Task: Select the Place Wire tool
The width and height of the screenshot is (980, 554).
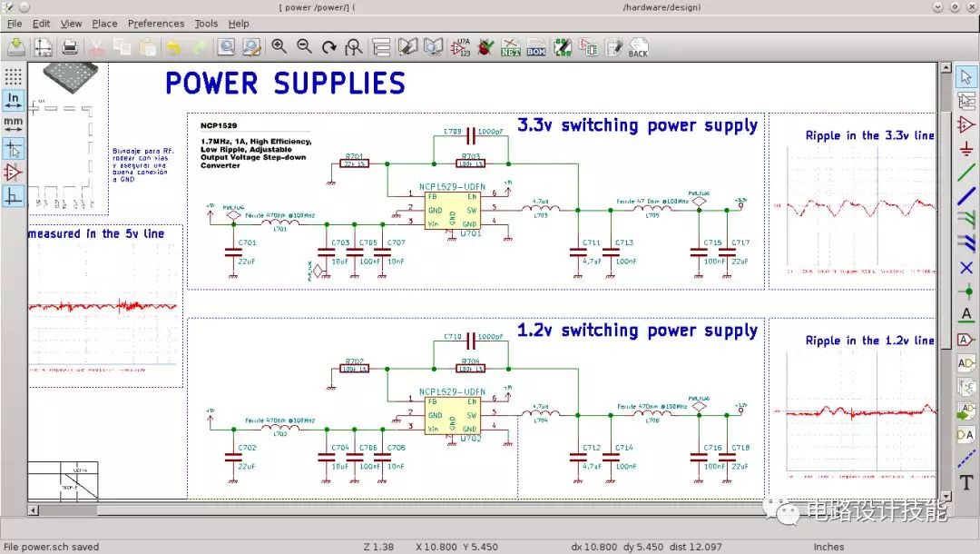Action: click(x=966, y=173)
